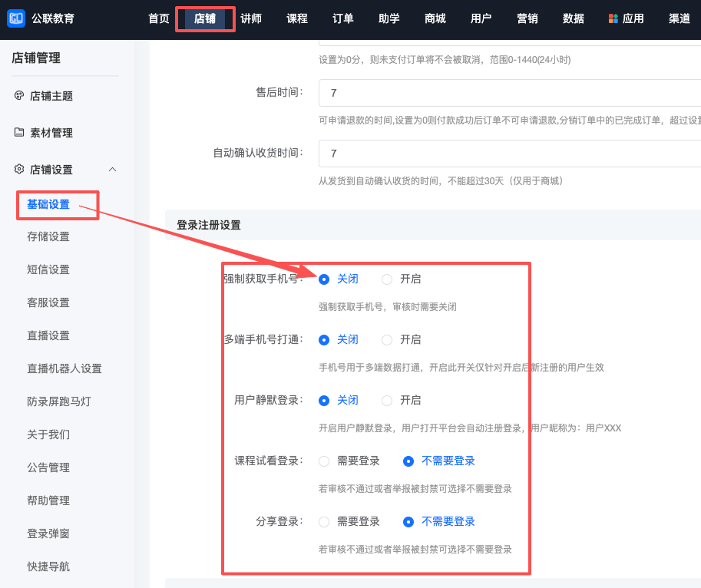This screenshot has width=701, height=588.
Task: Open 短信设置 in the sidebar
Action: click(48, 269)
